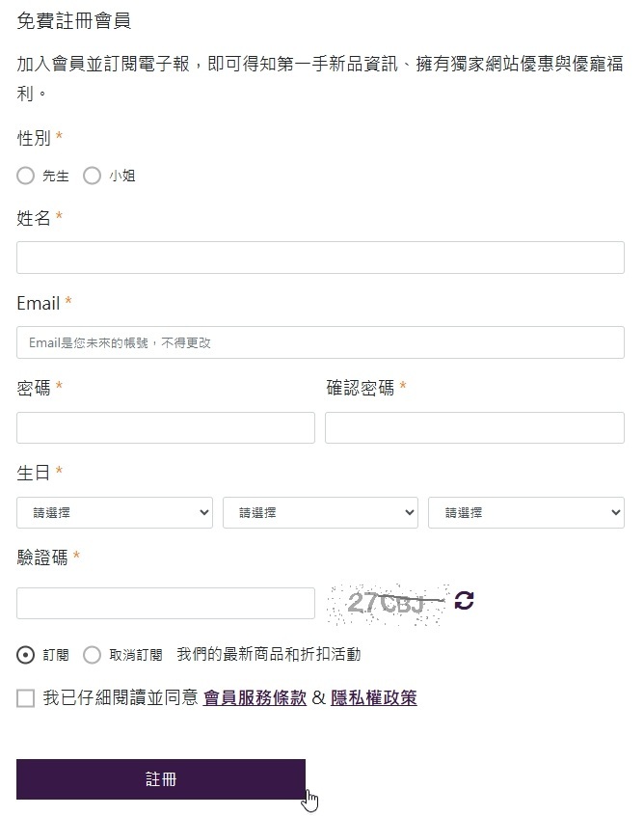Focus the 密碼 password field
The width and height of the screenshot is (644, 816).
tap(166, 427)
